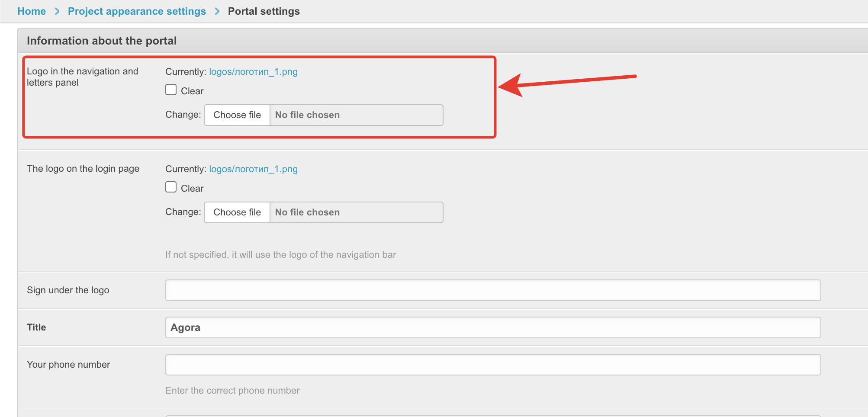Open Project appearance settings breadcrumb
868x417 pixels.
137,11
